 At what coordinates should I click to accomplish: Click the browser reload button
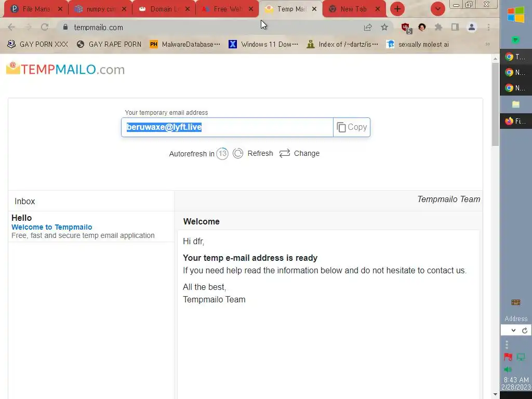45,27
